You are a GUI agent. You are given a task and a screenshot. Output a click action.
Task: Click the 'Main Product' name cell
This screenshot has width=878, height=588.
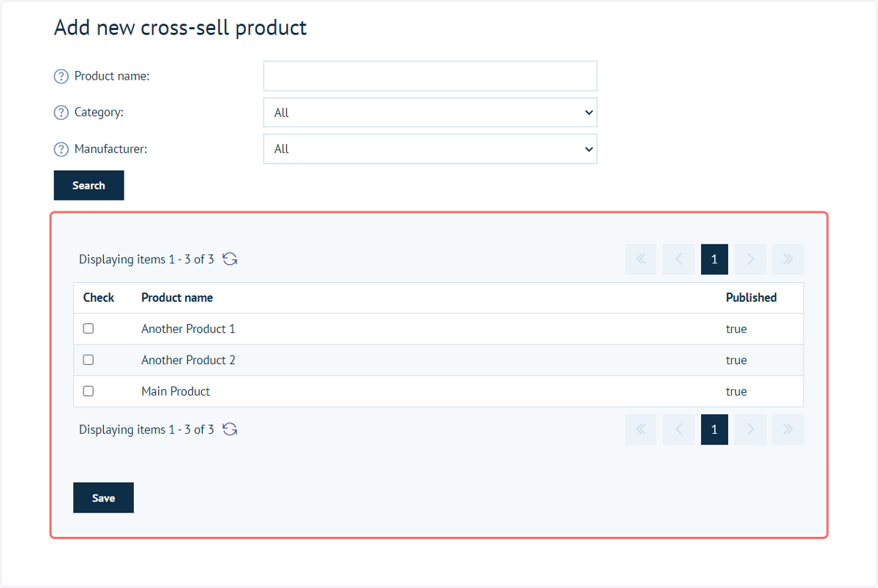[176, 391]
